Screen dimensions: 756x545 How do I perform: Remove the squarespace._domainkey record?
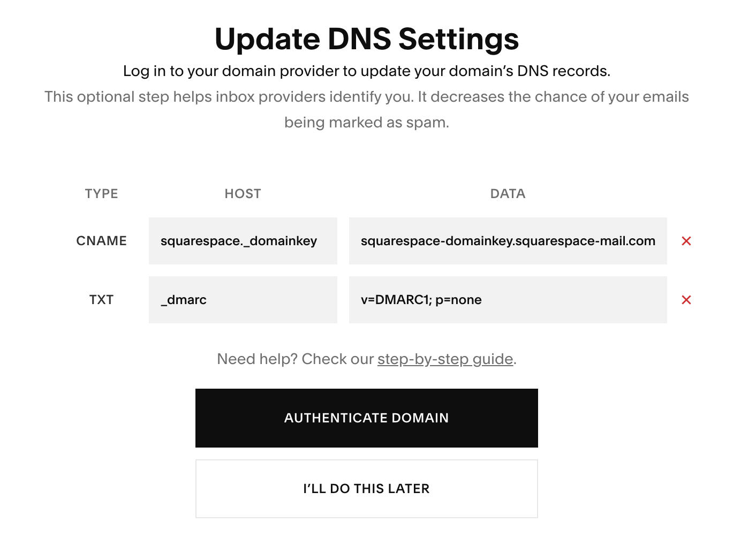[x=686, y=241]
